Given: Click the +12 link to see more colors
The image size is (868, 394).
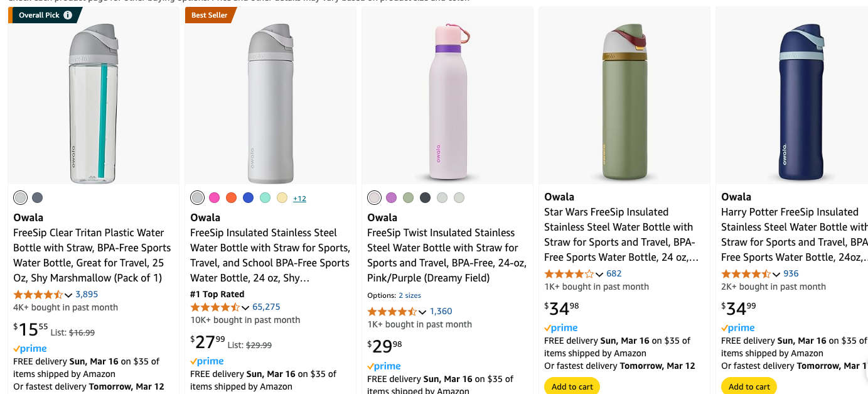Looking at the screenshot, I should click(x=299, y=198).
